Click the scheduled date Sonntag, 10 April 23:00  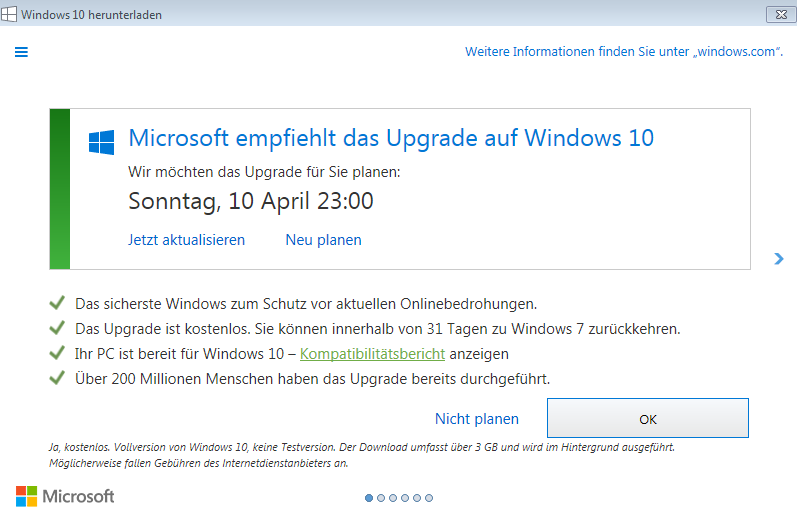(x=251, y=201)
